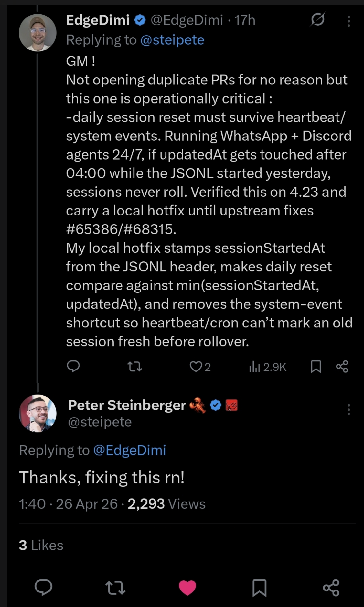The height and width of the screenshot is (607, 364).
Task: Open EdgeDimi's profile picture
Action: (37, 33)
